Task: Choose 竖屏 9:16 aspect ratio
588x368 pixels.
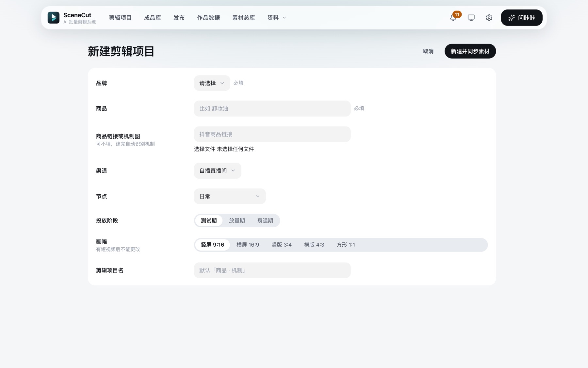Action: click(x=212, y=245)
